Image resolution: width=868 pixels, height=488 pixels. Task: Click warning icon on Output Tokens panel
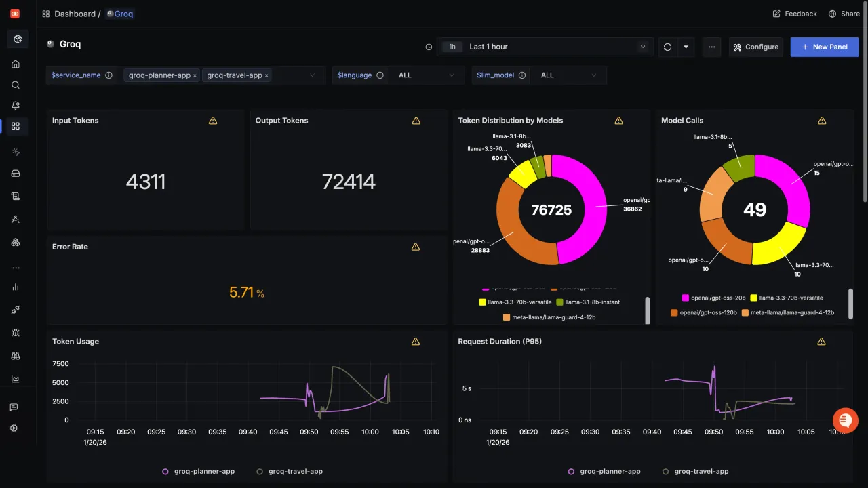[x=416, y=121]
